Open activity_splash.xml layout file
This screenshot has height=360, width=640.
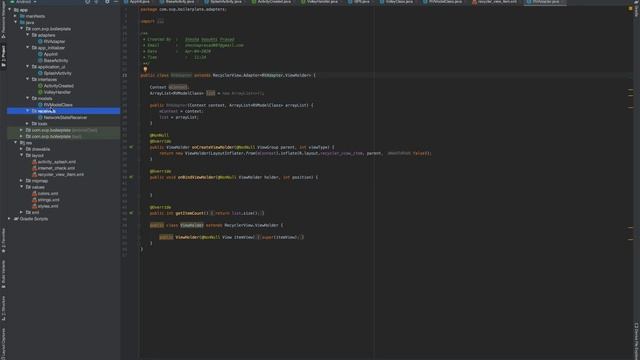point(57,162)
